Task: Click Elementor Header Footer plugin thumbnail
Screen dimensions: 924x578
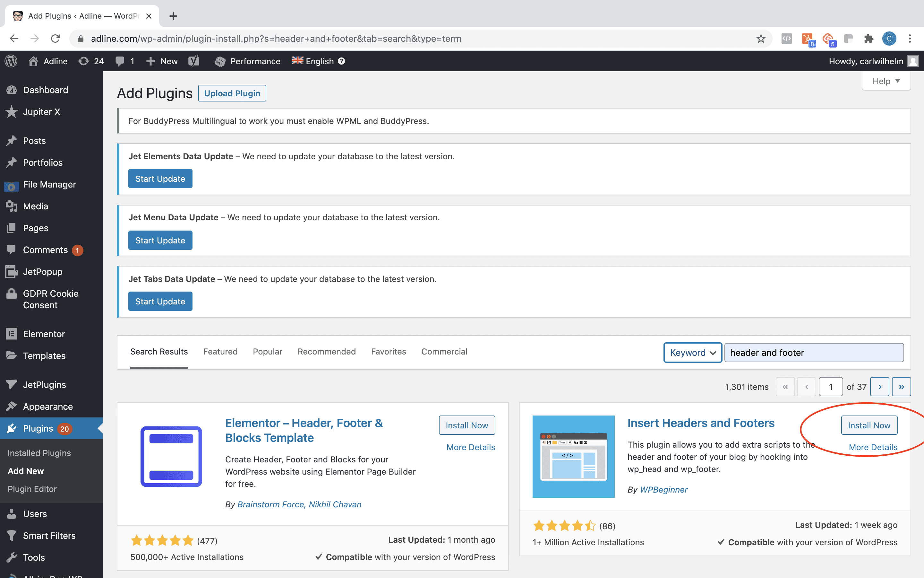Action: point(171,456)
